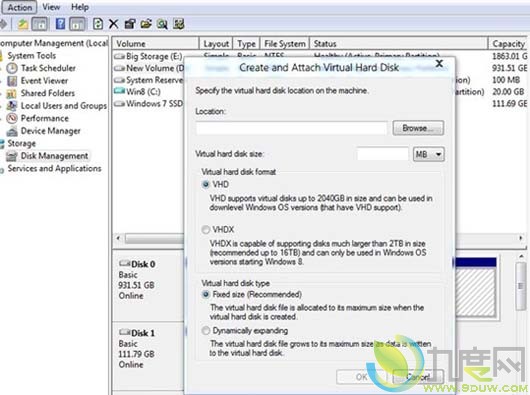This screenshot has height=395, width=530.
Task: Click the 100 MB capacity cell
Action: tap(506, 80)
